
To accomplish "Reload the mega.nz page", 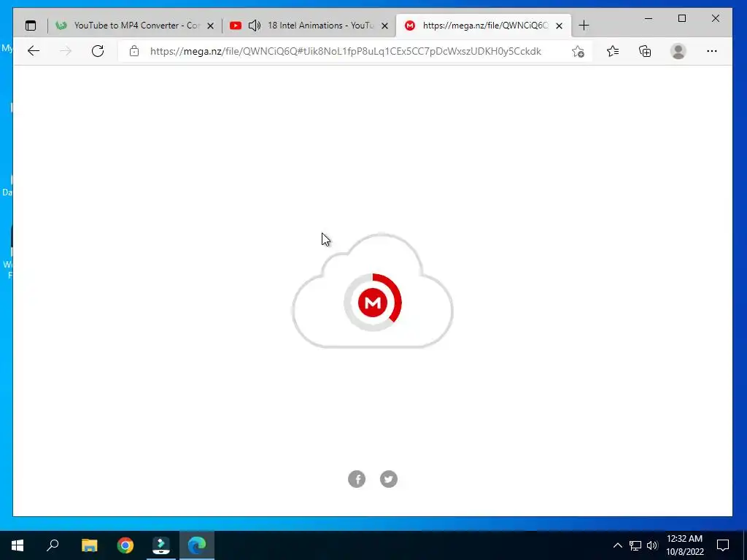I will tap(98, 51).
